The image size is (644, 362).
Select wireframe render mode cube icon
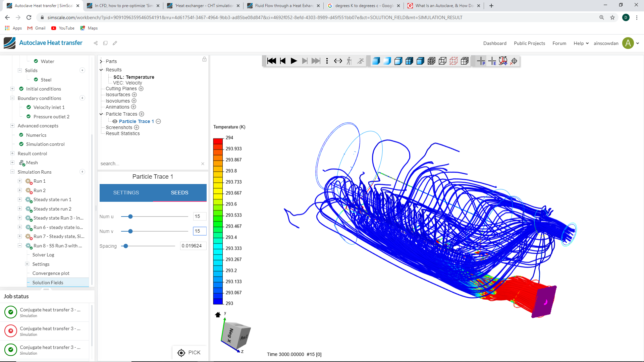pyautogui.click(x=442, y=61)
